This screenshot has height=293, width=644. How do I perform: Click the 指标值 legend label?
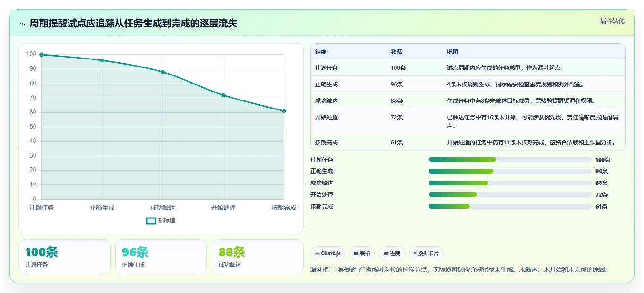click(x=167, y=220)
